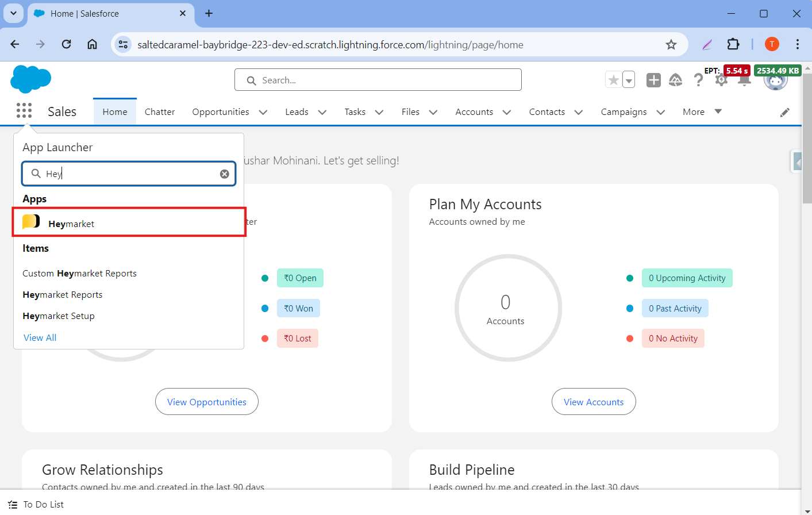Viewport: 812px width, 515px height.
Task: Select the Heymarket Reports item
Action: pos(62,294)
